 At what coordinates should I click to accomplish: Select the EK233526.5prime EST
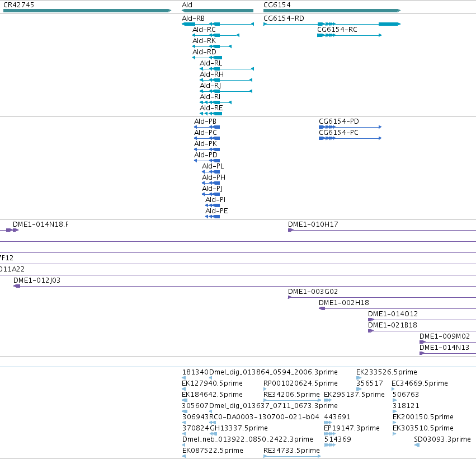[x=359, y=378]
